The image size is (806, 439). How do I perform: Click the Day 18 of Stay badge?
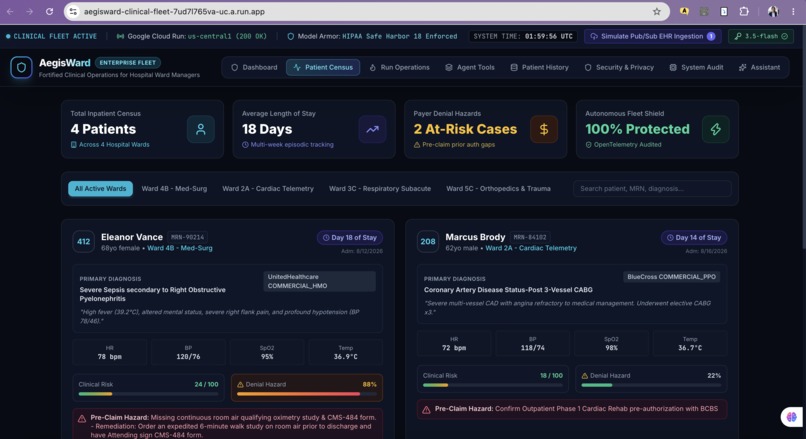[350, 237]
